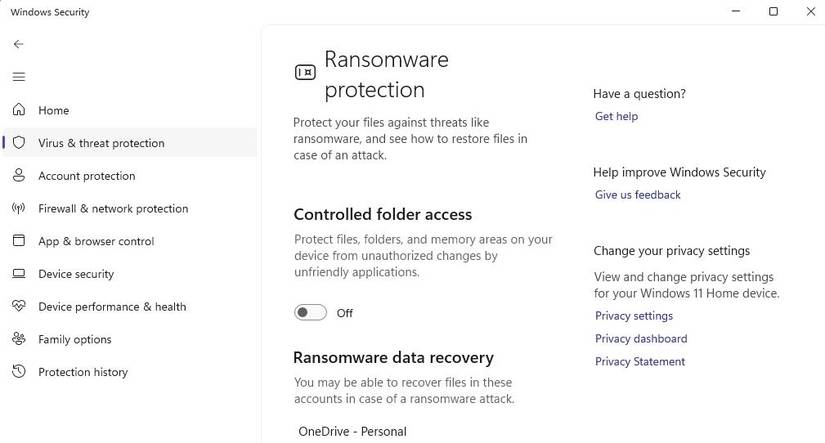Open Privacy settings link

tap(633, 316)
